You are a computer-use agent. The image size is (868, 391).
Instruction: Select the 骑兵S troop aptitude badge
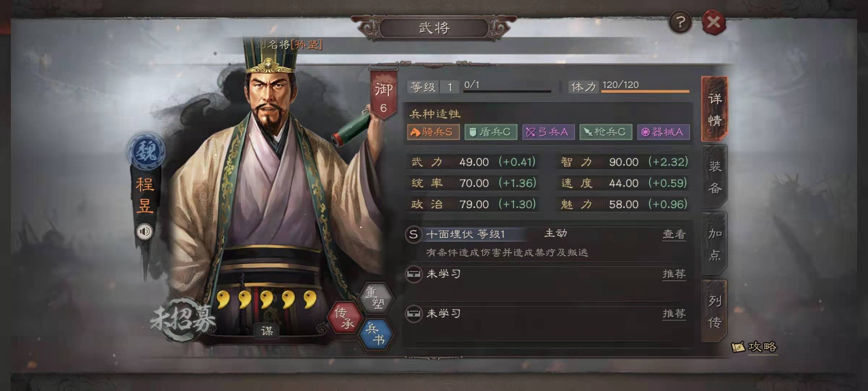(x=433, y=132)
